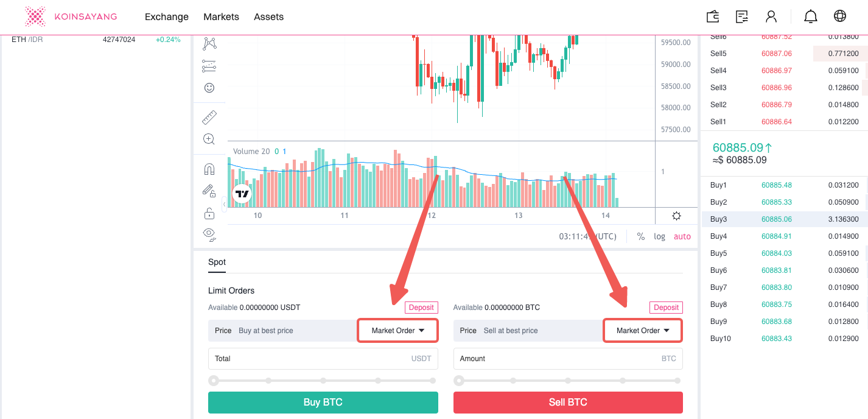Open language selector globe

(840, 16)
